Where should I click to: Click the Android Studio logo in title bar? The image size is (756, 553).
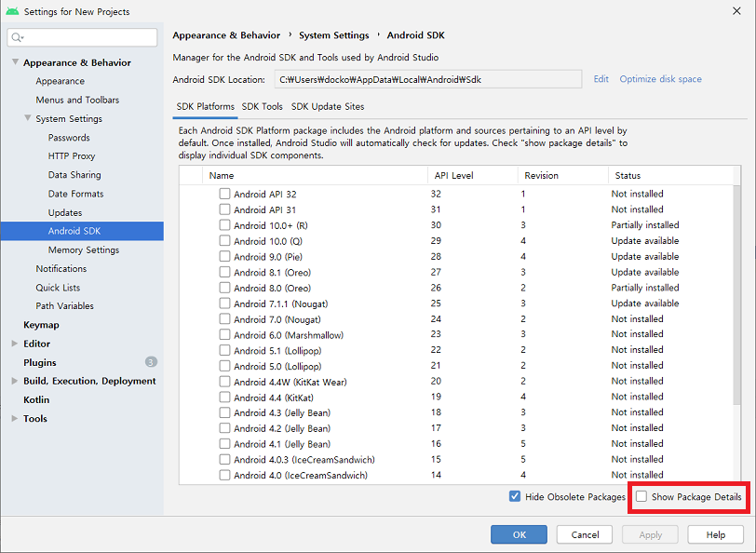click(x=12, y=11)
